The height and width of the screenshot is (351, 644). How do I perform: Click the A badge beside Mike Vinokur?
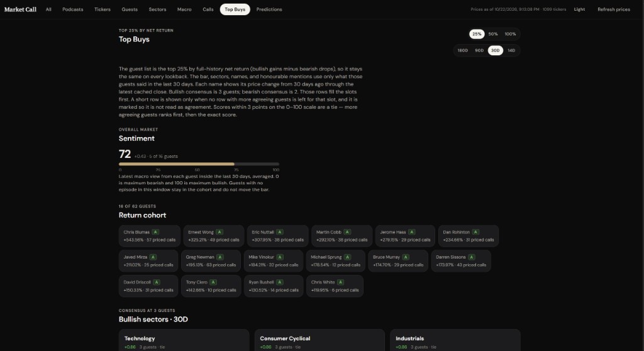coord(280,257)
